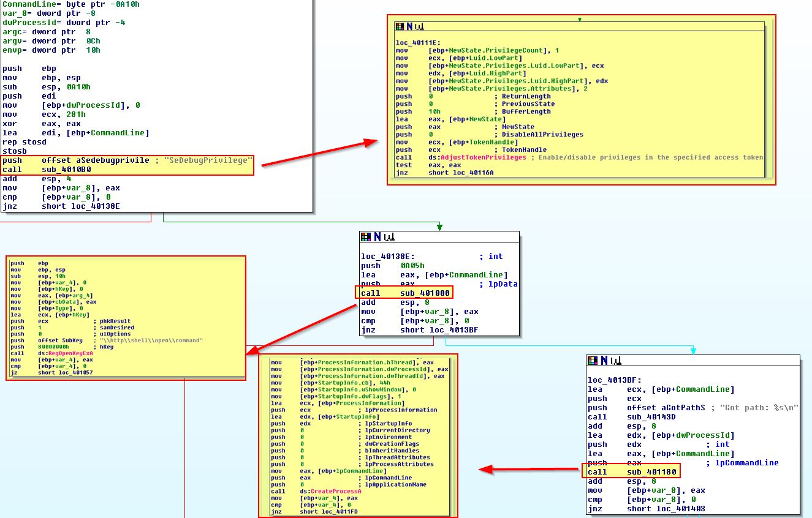Screen dimensions: 812x518
Task: Click the group icon in loc_4013BF header
Action: tap(615, 361)
